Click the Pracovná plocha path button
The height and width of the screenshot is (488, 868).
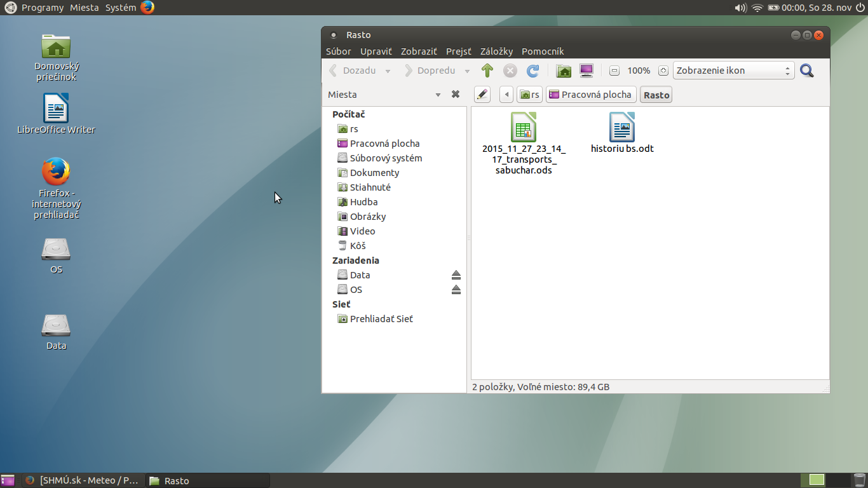[x=591, y=95]
